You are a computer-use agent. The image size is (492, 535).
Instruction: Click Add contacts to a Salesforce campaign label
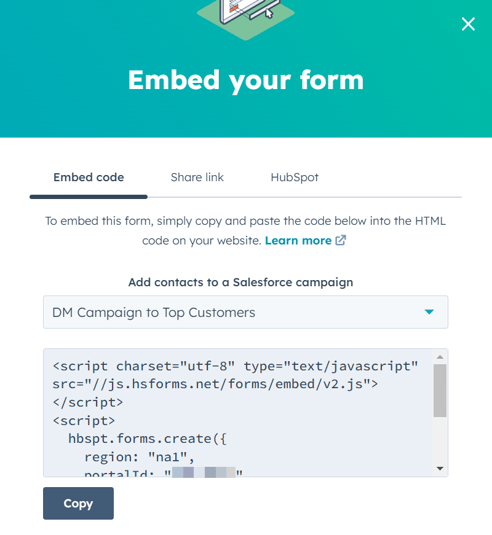coord(241,282)
